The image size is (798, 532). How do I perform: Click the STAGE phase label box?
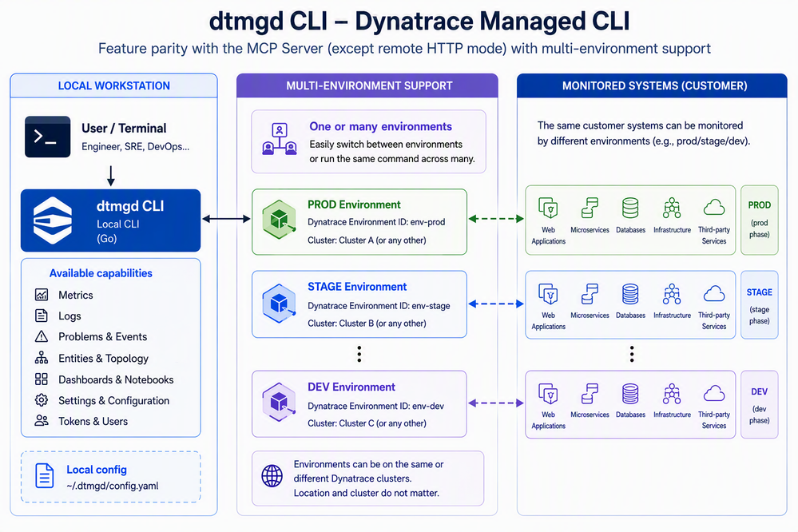(x=760, y=305)
